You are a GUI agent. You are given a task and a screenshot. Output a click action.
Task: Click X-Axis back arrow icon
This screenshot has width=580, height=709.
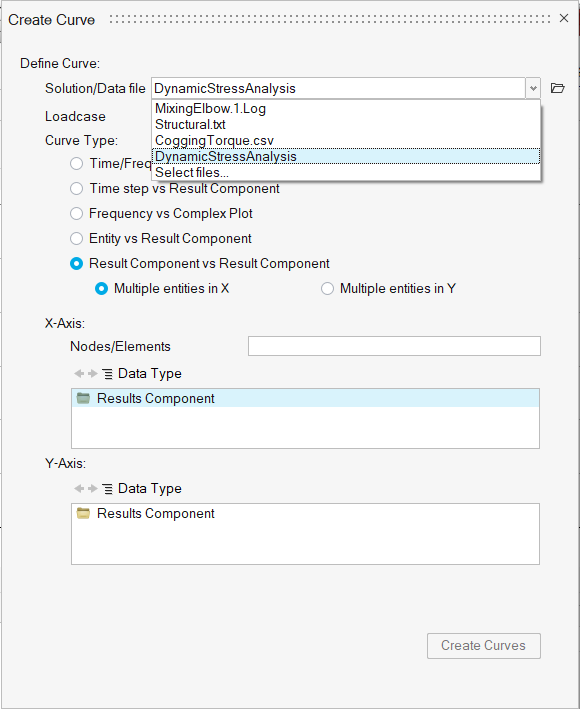point(79,373)
